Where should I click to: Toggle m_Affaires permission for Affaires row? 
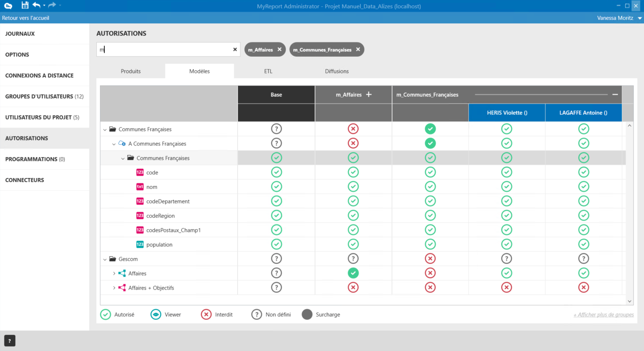(353, 274)
